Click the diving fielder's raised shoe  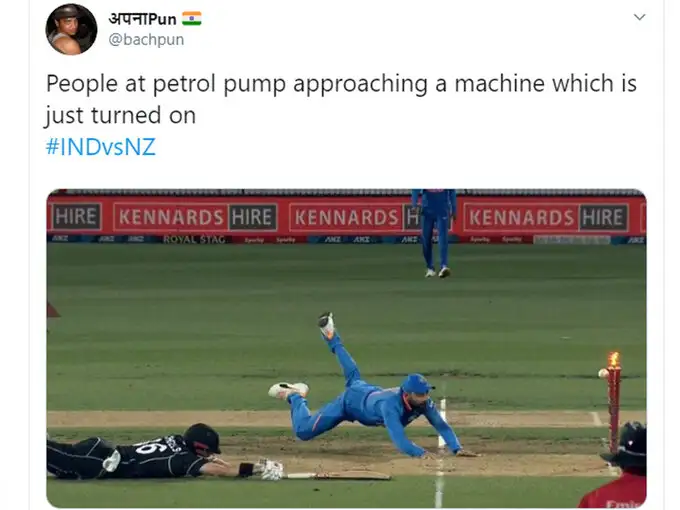[327, 324]
